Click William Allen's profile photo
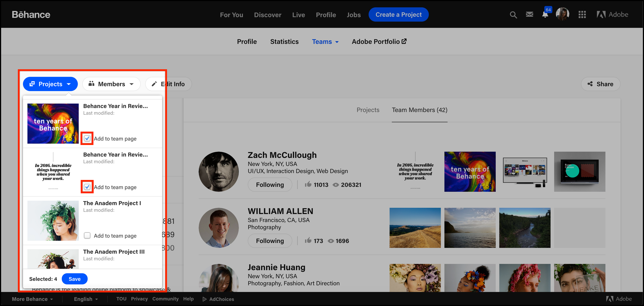Image resolution: width=644 pixels, height=306 pixels. [219, 228]
